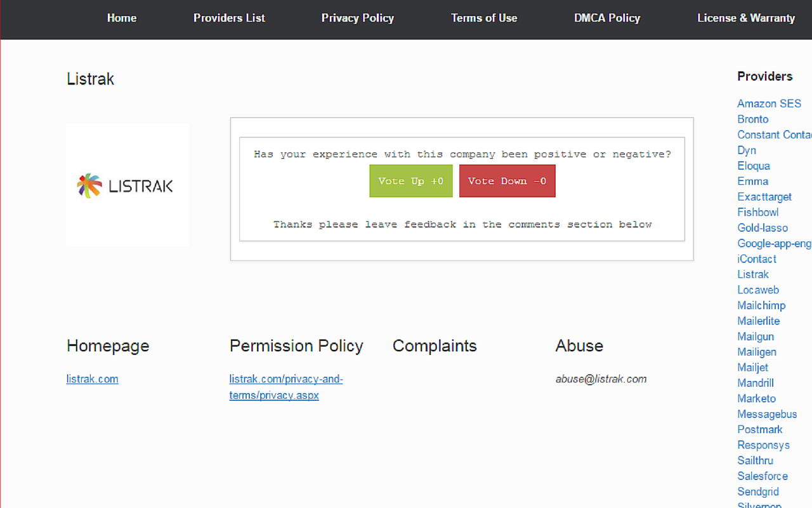Go to the Providers List page
Viewport: 812px width, 508px height.
point(229,18)
